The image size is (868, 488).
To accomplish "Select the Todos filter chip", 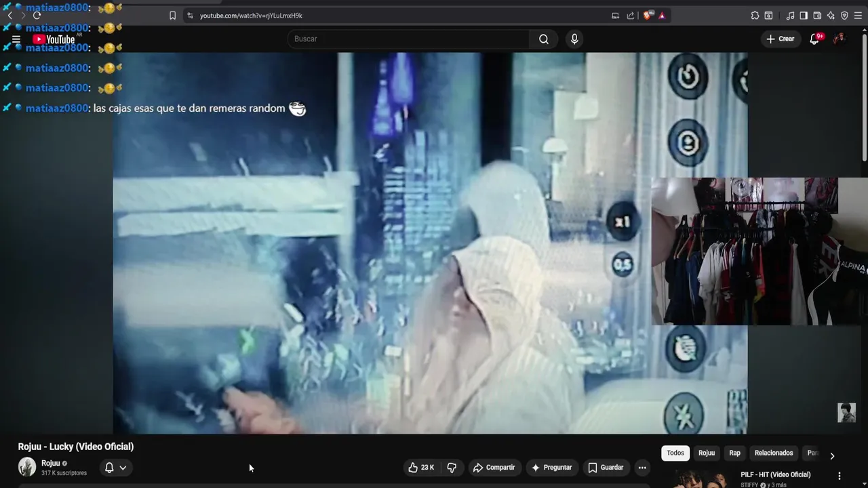I will (x=675, y=453).
